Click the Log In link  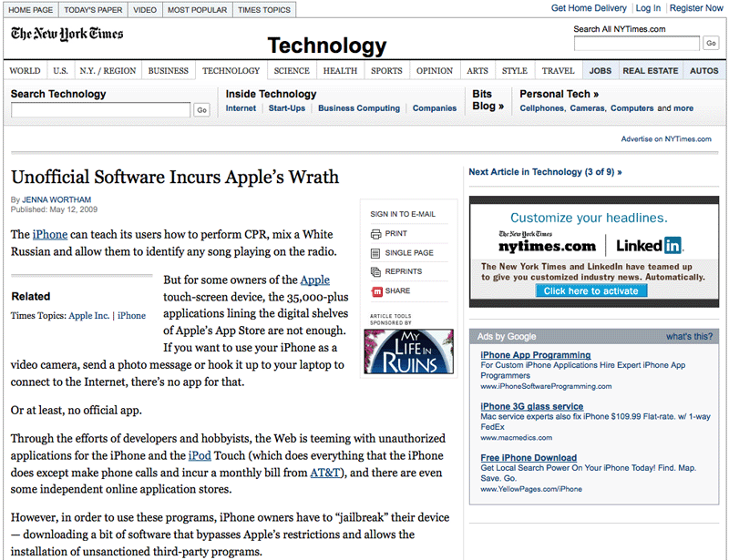(x=648, y=8)
